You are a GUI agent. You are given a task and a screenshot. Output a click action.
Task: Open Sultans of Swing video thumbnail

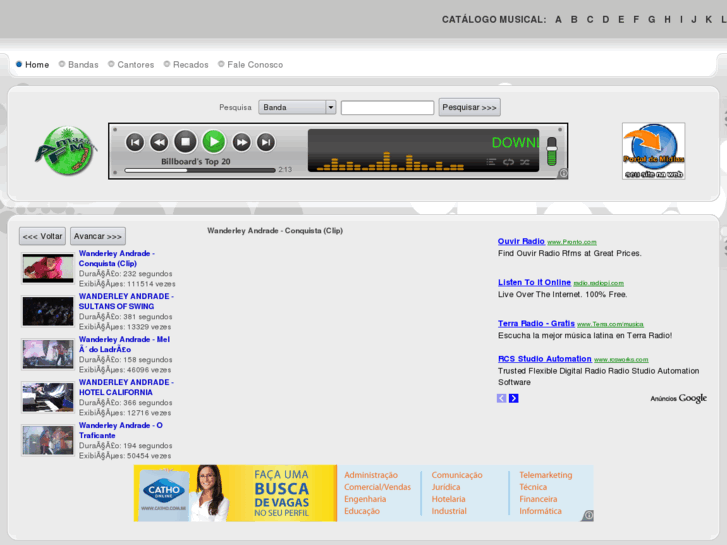48,311
